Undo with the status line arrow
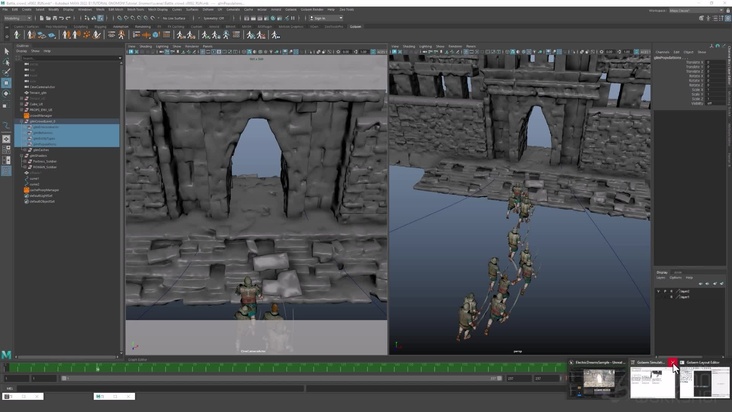The width and height of the screenshot is (732, 412). [x=61, y=18]
